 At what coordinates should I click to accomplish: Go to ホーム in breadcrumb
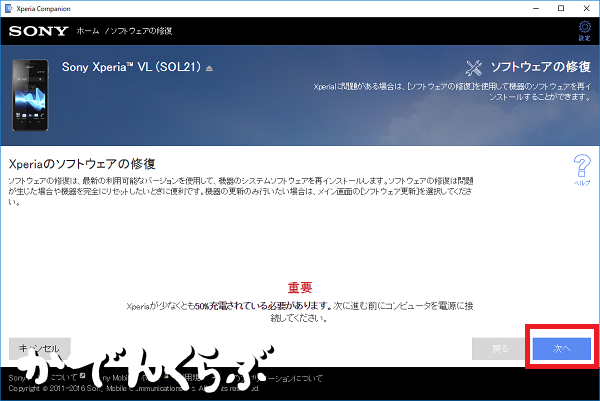88,31
